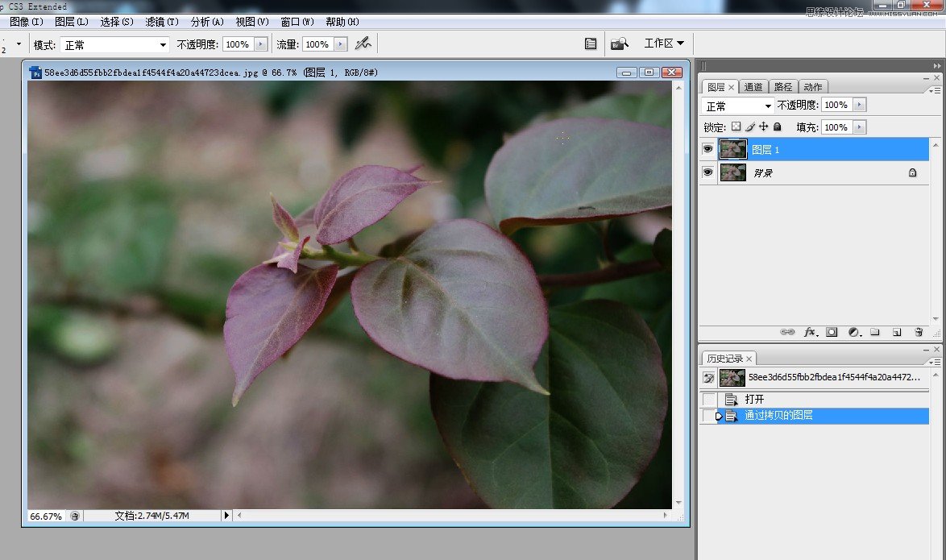Viewport: 946px width, 560px height.
Task: Select the 打开 history state
Action: pos(815,400)
